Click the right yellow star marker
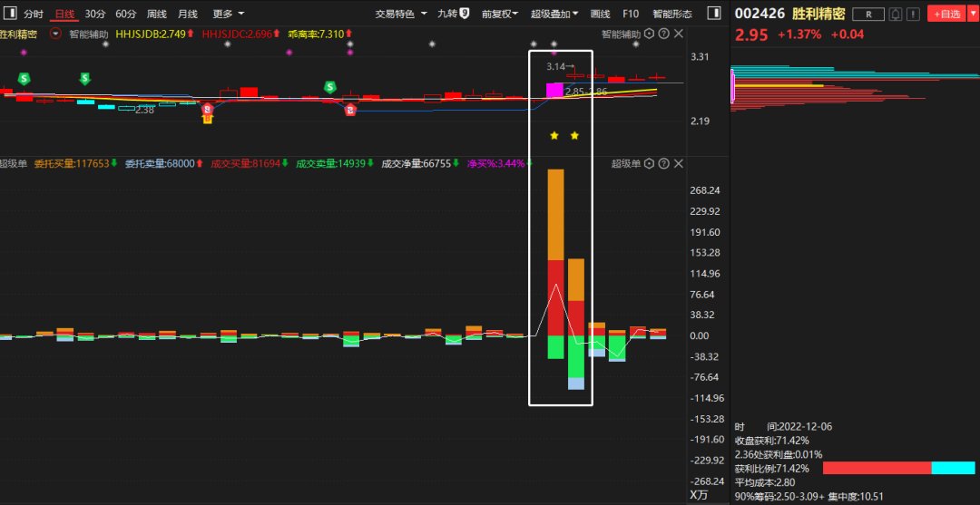The width and height of the screenshot is (980, 505). tap(575, 135)
